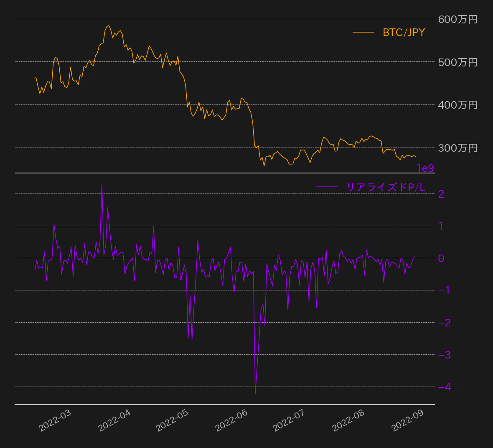Click the 1e9 scale multiplier label
This screenshot has height=448, width=493.
pyautogui.click(x=425, y=168)
